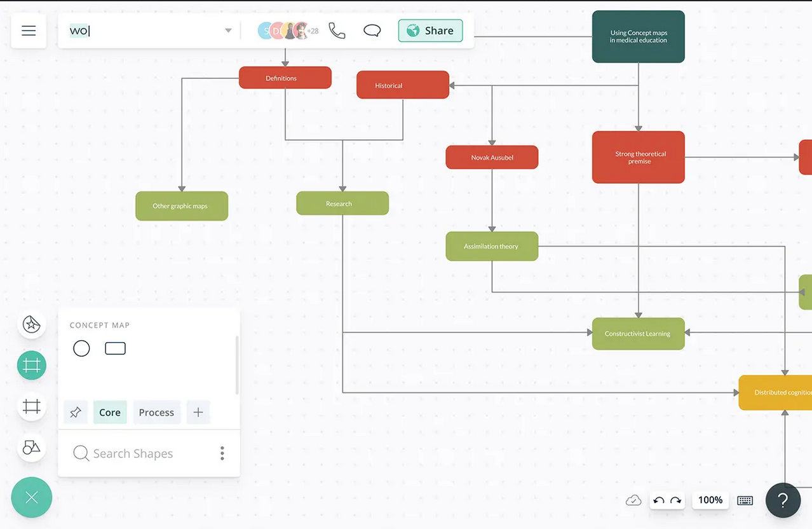
Task: Open the hamburger main menu
Action: click(29, 31)
